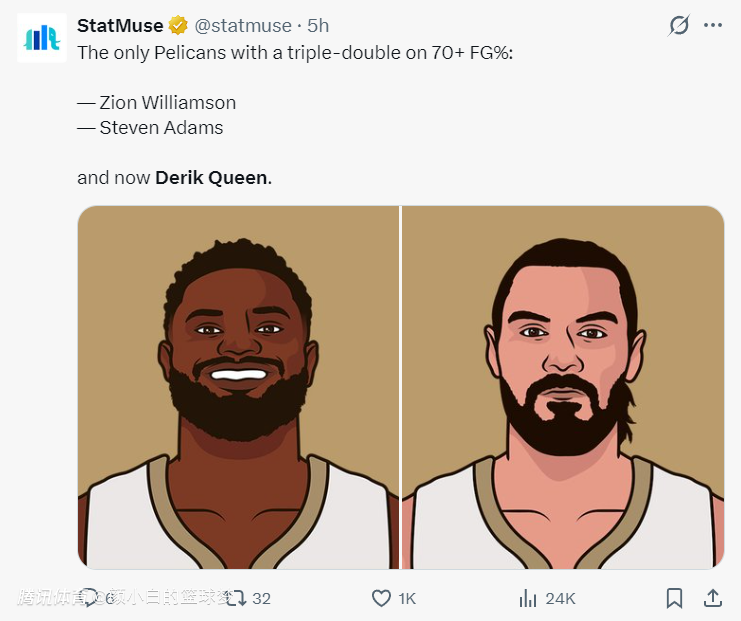Open the right long-haired player illustration

coord(563,387)
